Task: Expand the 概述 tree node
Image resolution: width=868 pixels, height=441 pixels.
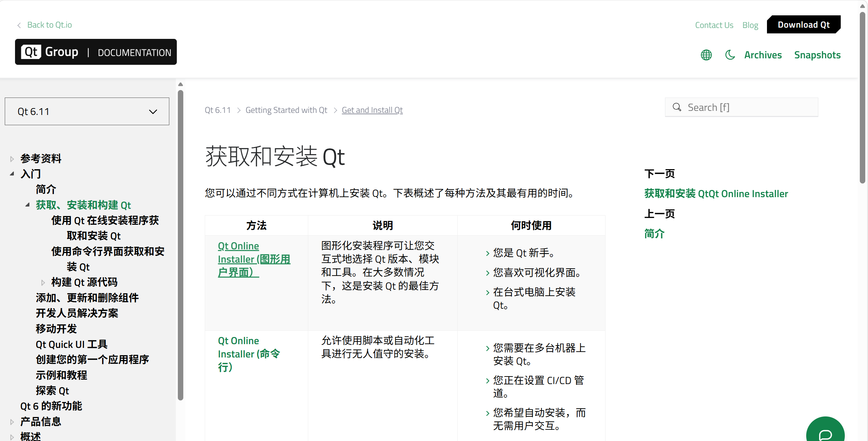Action: pos(12,437)
